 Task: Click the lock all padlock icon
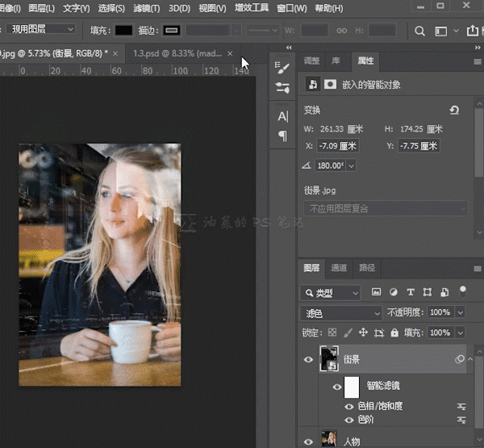pyautogui.click(x=394, y=333)
